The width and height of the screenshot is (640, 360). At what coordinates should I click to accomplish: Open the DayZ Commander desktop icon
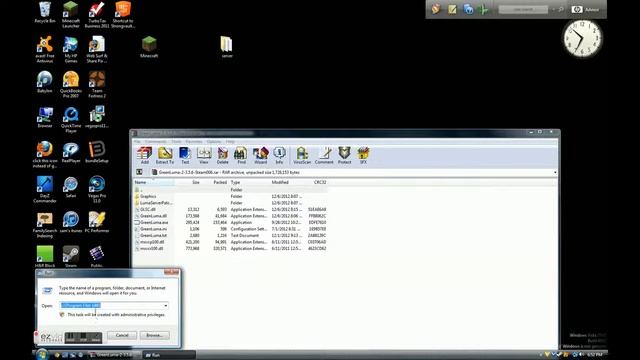[45, 190]
